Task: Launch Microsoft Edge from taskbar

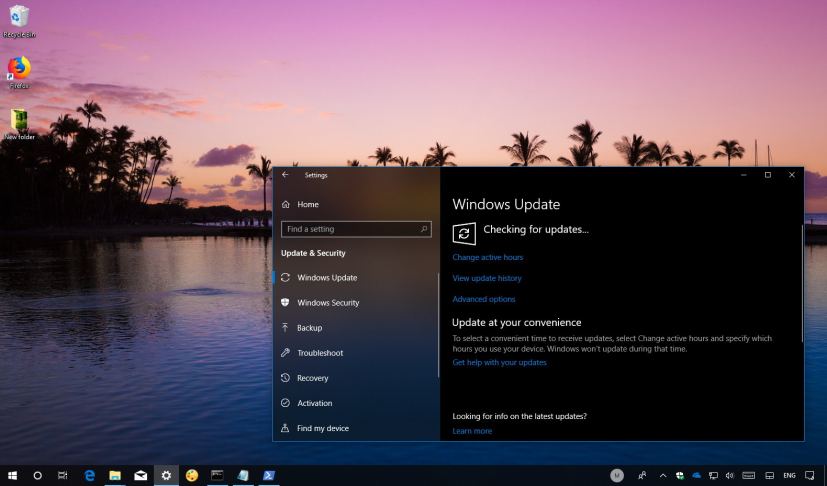Action: coord(90,475)
